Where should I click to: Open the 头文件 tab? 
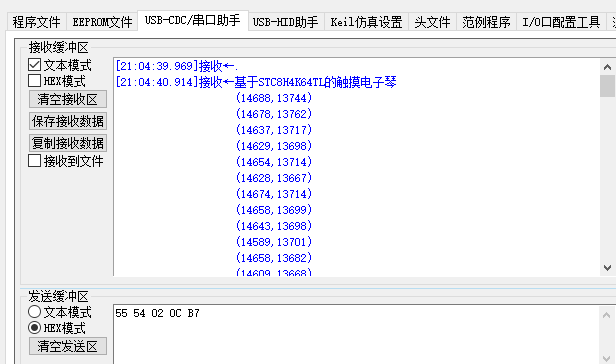[432, 22]
